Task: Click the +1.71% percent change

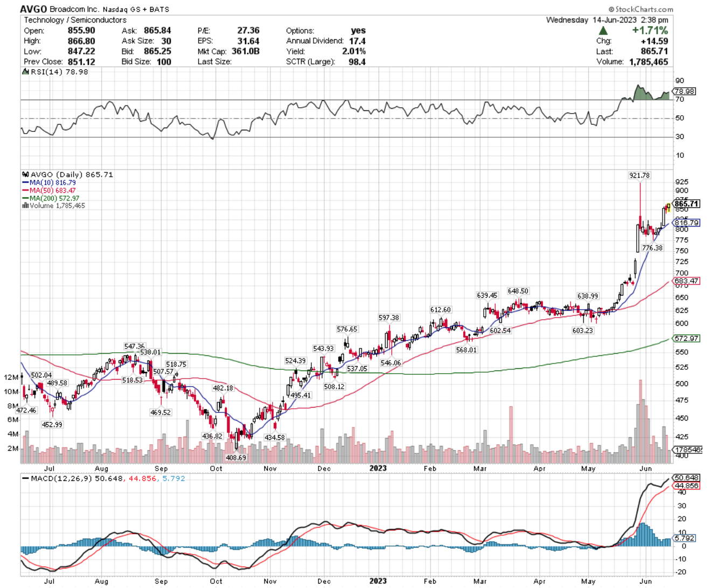Action: 650,31
